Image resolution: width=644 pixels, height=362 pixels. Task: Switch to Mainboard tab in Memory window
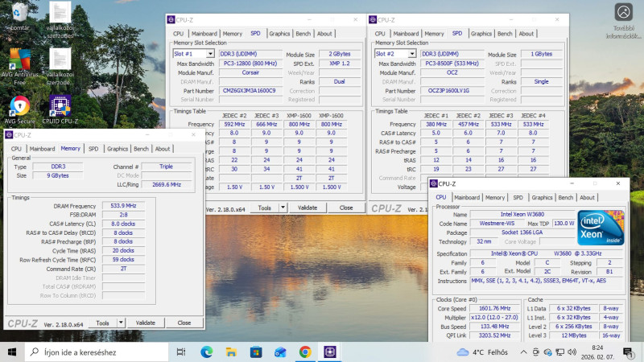click(x=43, y=149)
